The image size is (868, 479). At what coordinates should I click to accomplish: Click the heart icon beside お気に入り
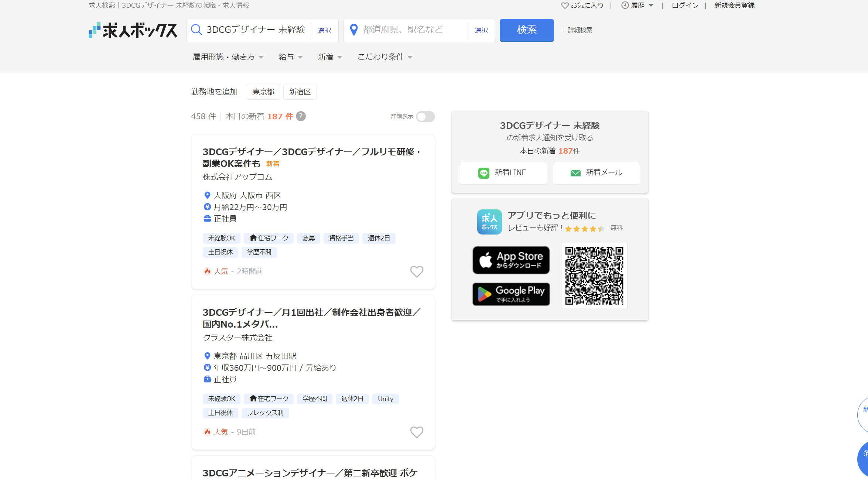click(565, 6)
